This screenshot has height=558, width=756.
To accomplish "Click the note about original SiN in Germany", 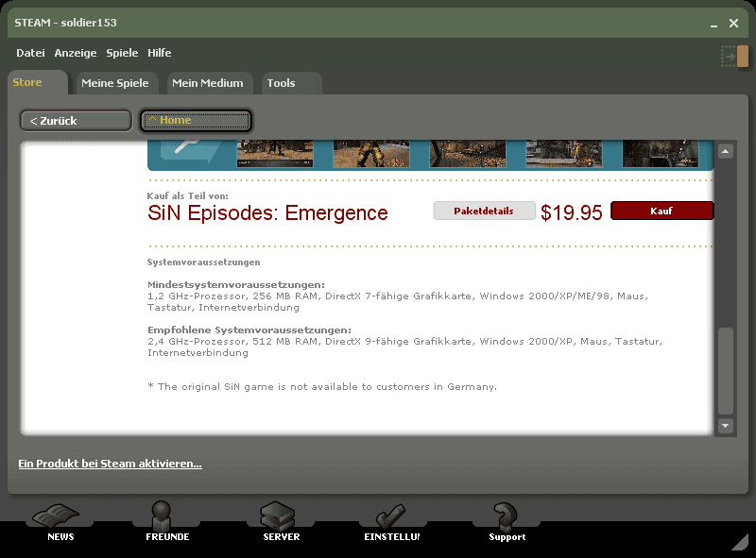I will [322, 387].
